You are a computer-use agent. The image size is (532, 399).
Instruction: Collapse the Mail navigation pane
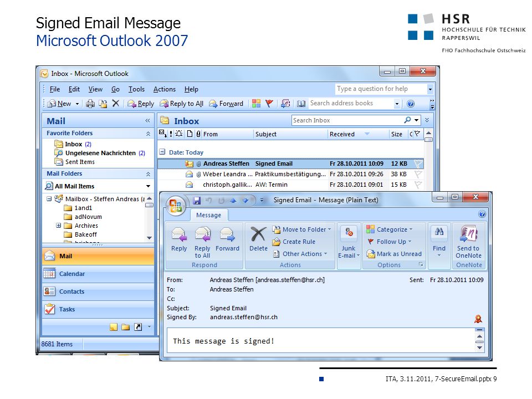coord(147,120)
